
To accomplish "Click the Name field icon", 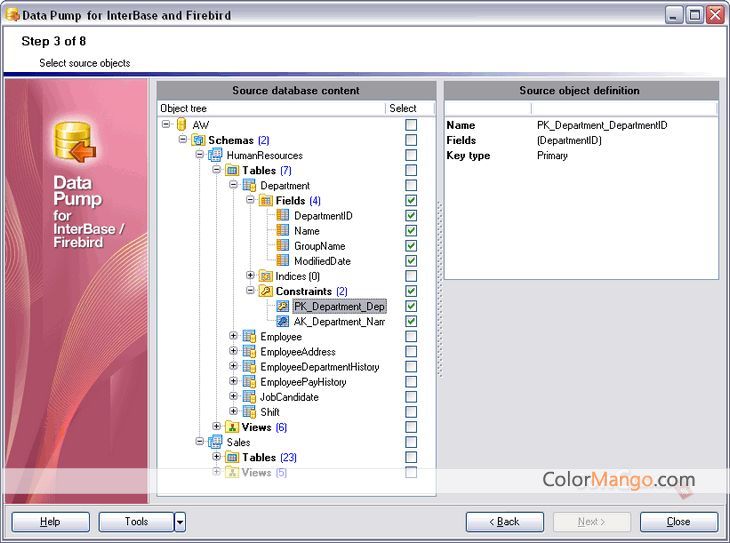I will (x=283, y=231).
